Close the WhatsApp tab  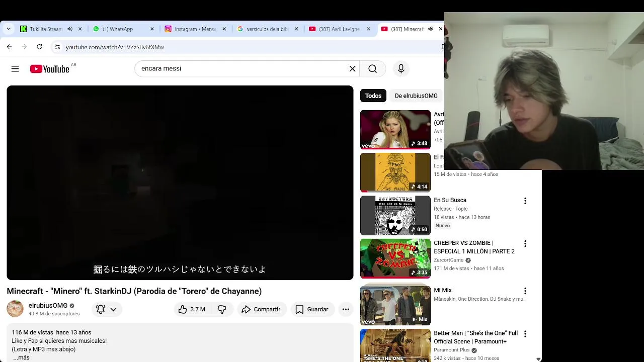pyautogui.click(x=152, y=29)
